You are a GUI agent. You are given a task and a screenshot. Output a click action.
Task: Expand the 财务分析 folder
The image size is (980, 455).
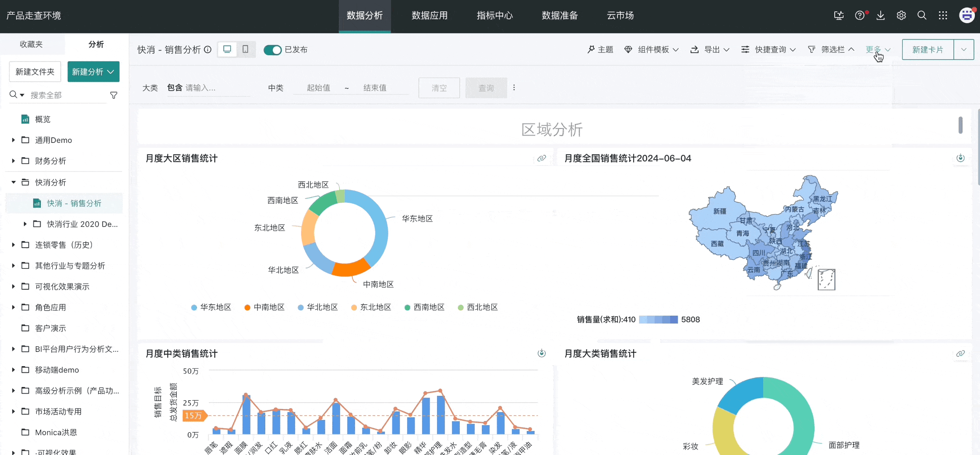click(13, 161)
